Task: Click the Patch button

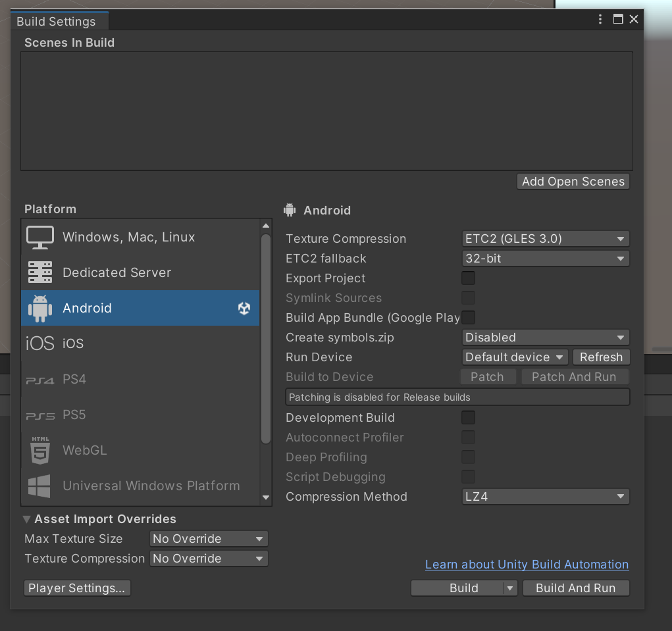Action: pos(488,376)
